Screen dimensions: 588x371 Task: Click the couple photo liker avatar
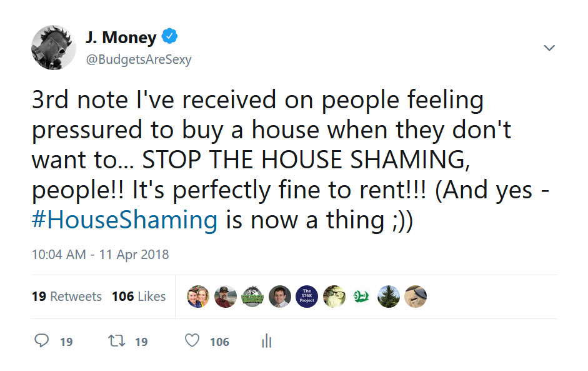pyautogui.click(x=198, y=297)
